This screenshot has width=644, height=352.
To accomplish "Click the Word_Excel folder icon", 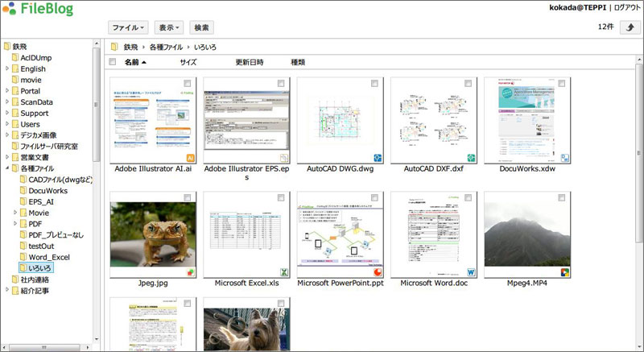I will (23, 257).
